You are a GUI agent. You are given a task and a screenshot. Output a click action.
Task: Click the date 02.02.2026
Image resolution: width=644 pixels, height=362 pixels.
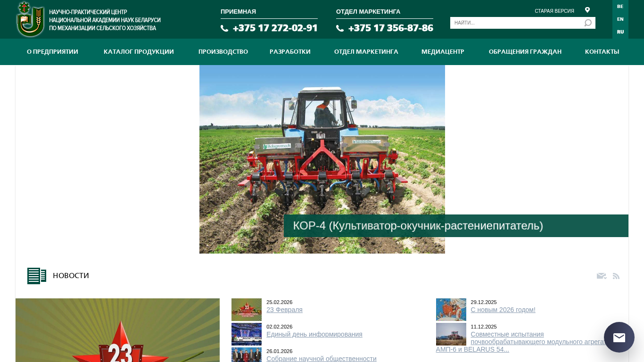(280, 327)
